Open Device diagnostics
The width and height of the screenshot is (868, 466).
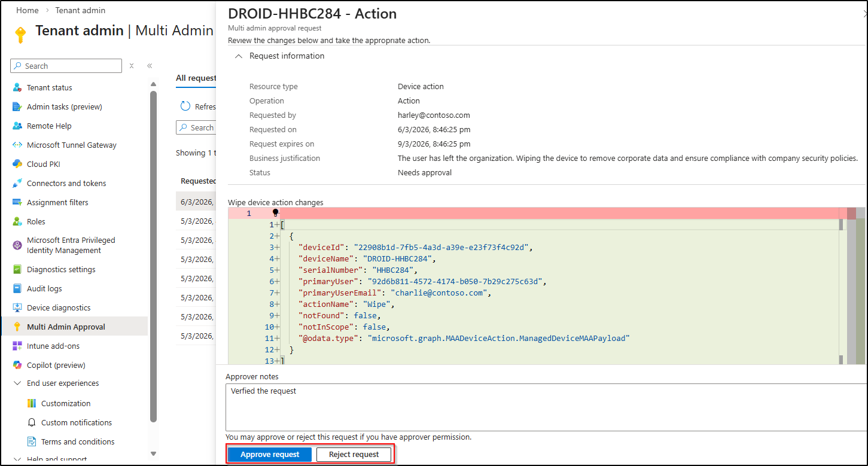point(58,307)
